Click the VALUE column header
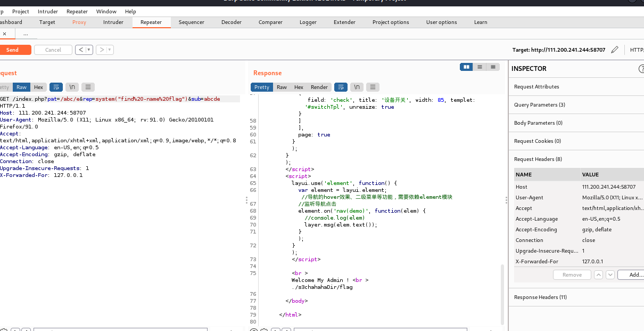The image size is (644, 331). coord(612,174)
